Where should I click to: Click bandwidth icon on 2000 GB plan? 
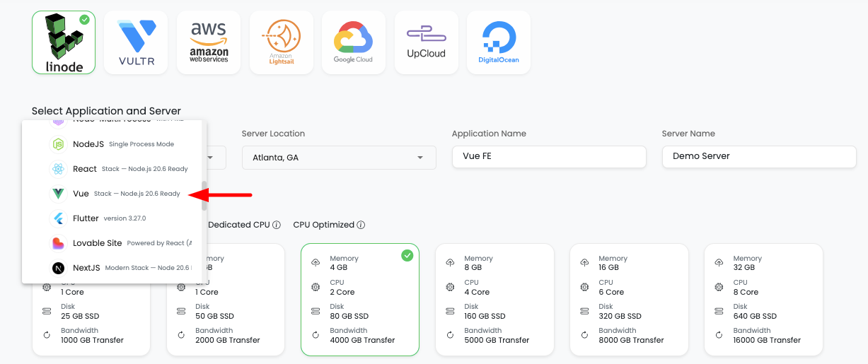tap(181, 335)
